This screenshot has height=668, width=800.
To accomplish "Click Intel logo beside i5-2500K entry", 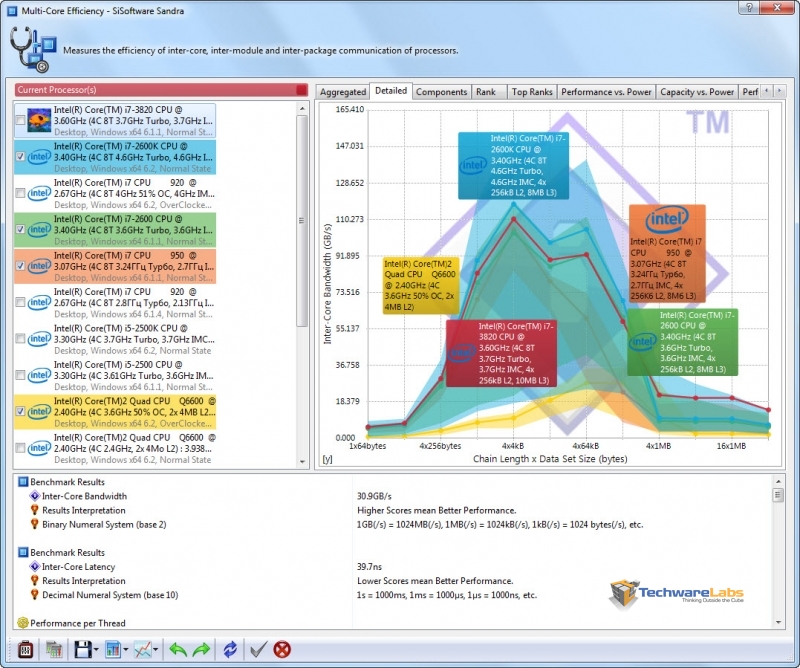I will pos(39,339).
